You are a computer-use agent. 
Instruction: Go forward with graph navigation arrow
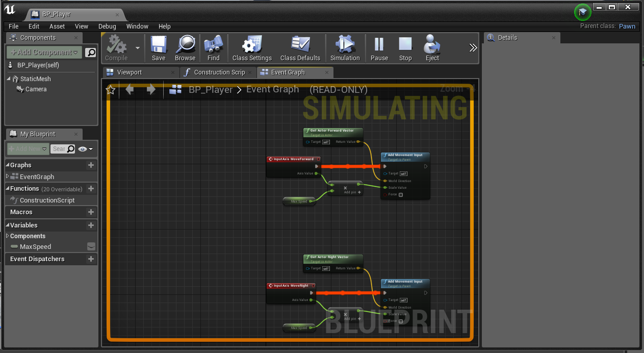click(x=151, y=90)
